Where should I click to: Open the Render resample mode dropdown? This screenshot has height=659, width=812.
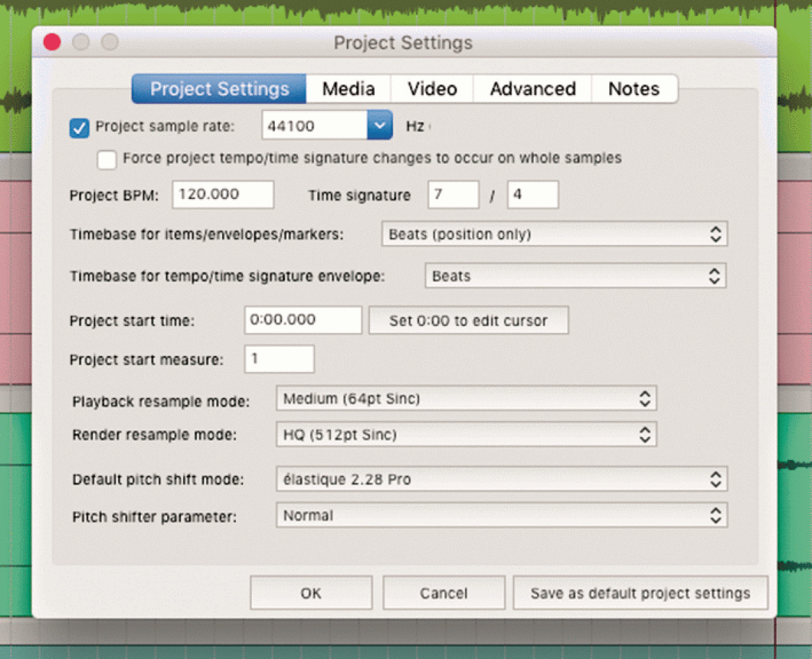pyautogui.click(x=466, y=434)
